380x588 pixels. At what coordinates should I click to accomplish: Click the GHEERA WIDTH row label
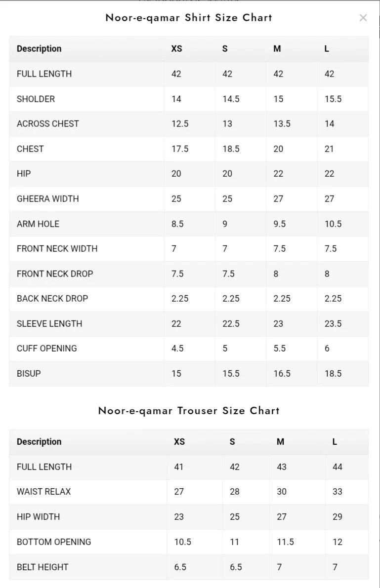[x=48, y=199]
